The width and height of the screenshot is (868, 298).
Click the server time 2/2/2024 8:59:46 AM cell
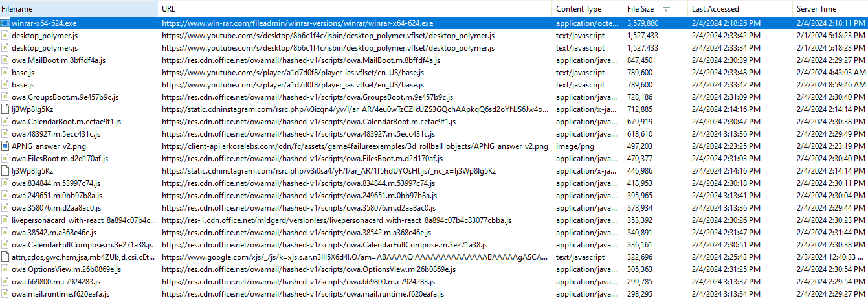click(x=831, y=84)
